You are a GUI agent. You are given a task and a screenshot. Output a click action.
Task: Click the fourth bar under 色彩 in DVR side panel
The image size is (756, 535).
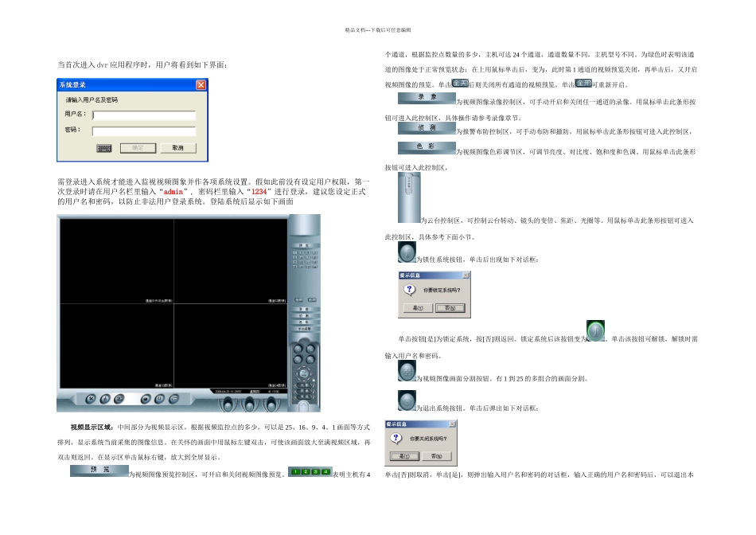point(304,329)
